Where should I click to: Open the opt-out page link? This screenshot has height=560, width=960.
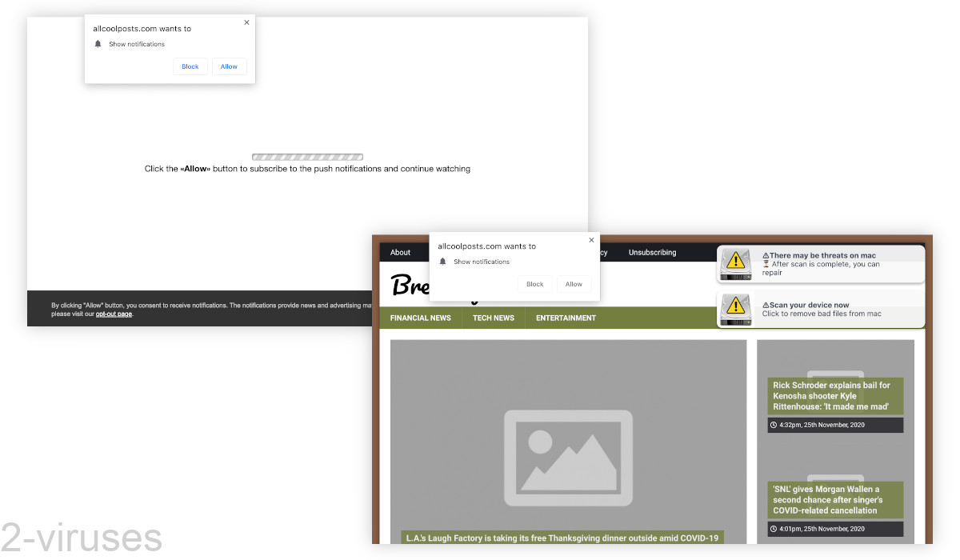point(112,314)
